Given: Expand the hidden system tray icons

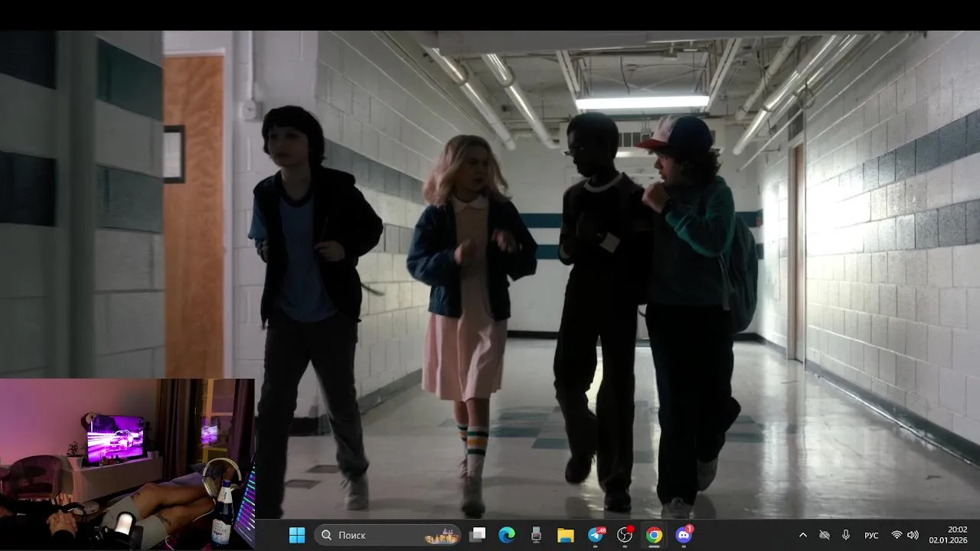Looking at the screenshot, I should point(802,535).
